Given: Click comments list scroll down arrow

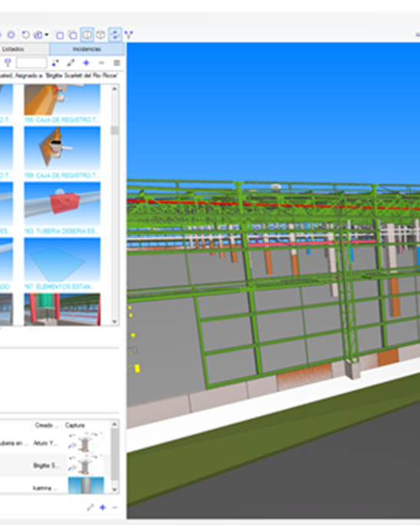Looking at the screenshot, I should coord(114,490).
